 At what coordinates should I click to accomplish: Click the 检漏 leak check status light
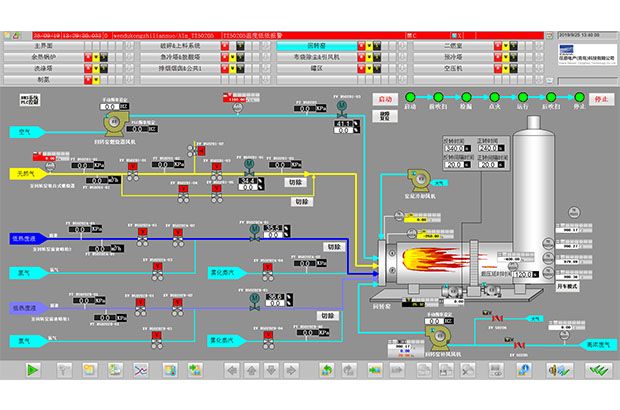coord(466,96)
